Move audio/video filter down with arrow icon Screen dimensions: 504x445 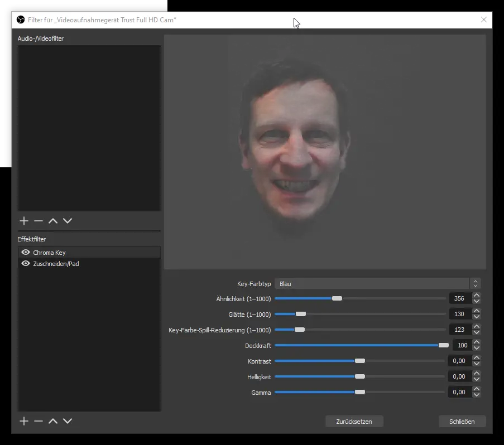click(68, 221)
